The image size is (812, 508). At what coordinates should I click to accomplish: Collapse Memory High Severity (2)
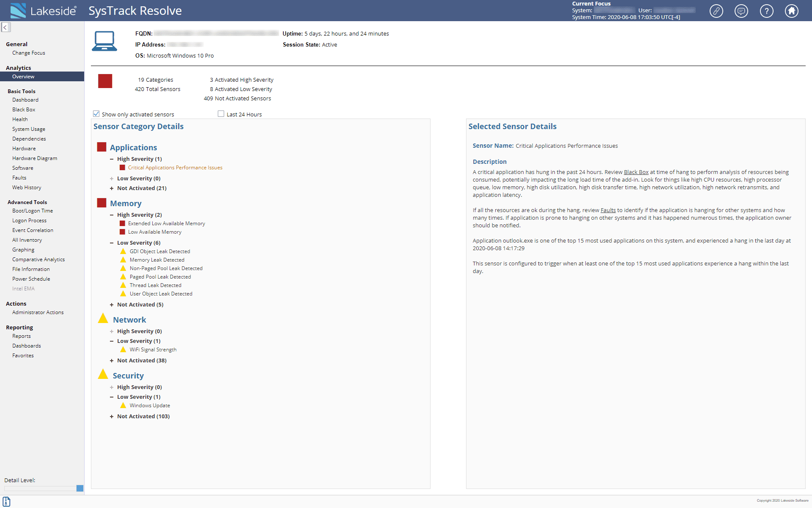[112, 215]
